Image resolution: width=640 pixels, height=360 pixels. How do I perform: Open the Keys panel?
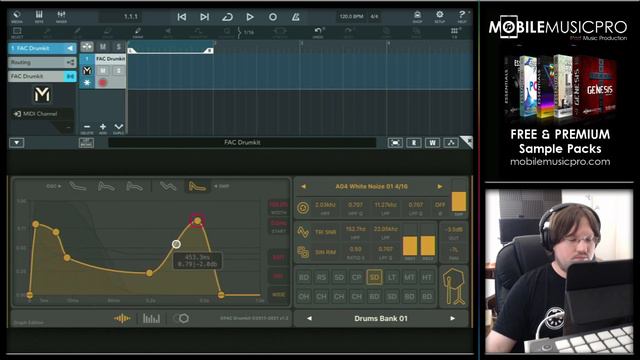point(39,17)
